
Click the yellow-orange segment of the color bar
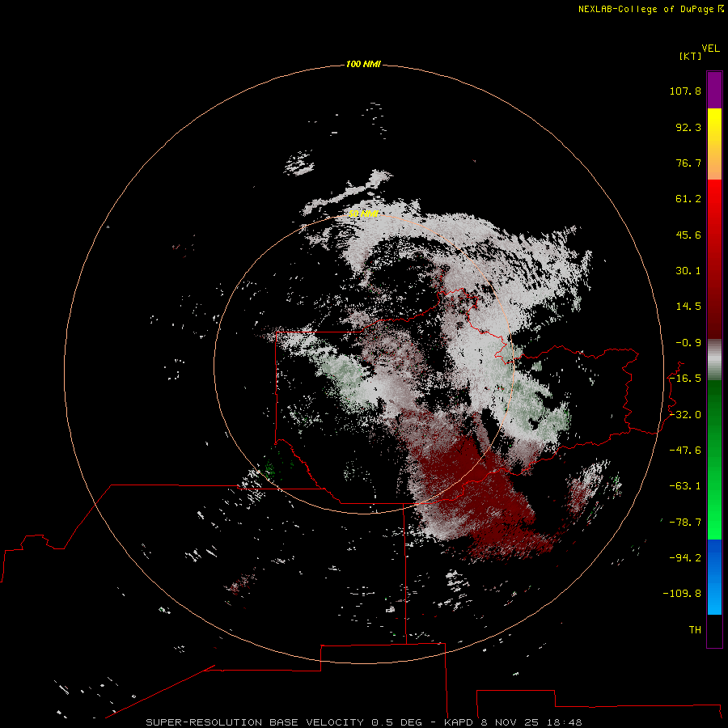point(714,144)
